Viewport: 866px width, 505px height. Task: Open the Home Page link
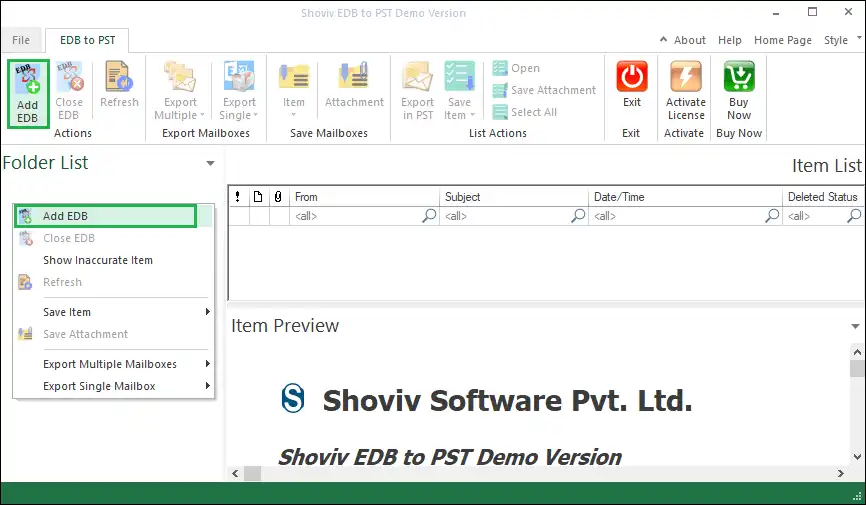pos(783,40)
